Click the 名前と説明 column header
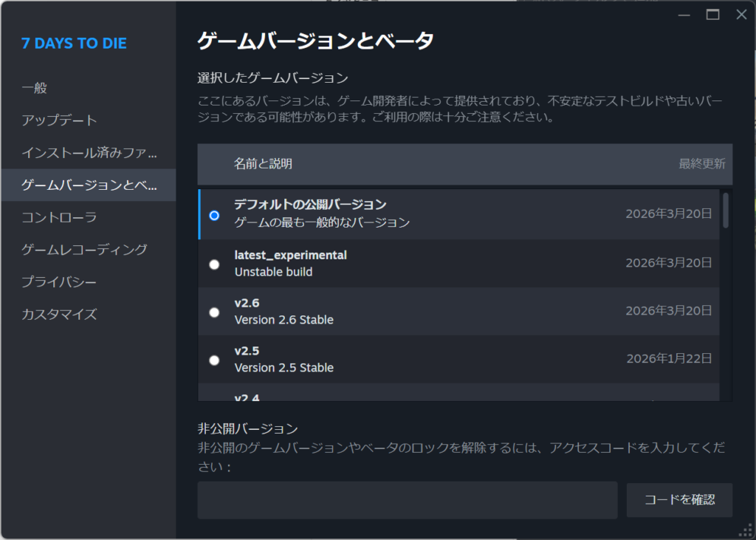Screen dimensions: 756x540 tap(263, 164)
